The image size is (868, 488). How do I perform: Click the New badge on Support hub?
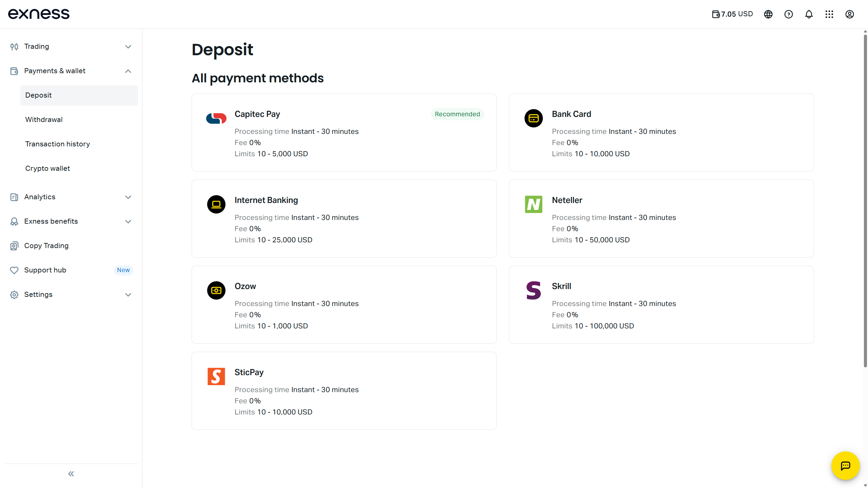(123, 270)
